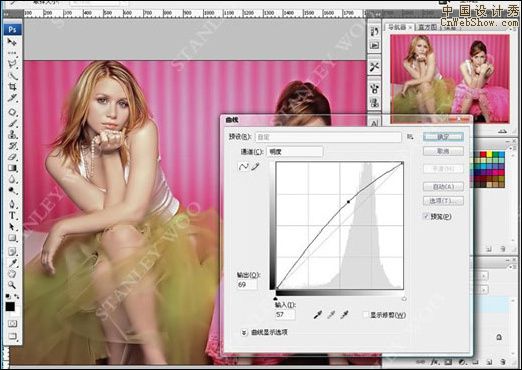The width and height of the screenshot is (522, 370).
Task: Open the Preset (预设) dropdown
Action: [328, 137]
